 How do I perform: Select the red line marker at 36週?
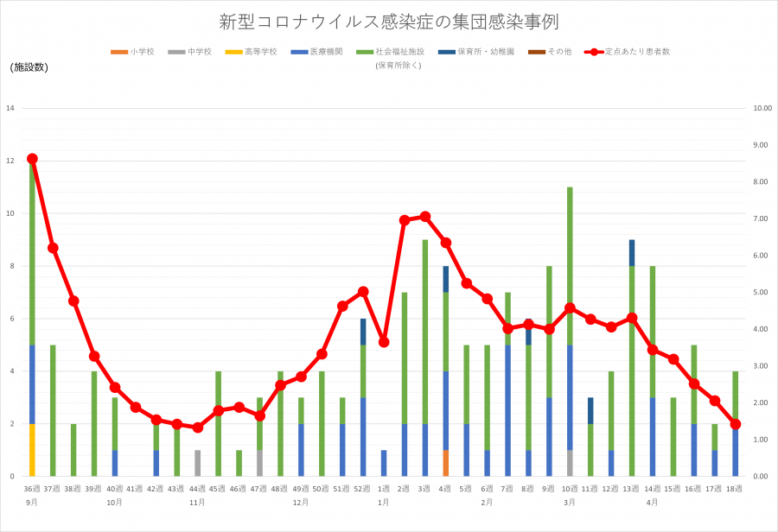[x=32, y=159]
